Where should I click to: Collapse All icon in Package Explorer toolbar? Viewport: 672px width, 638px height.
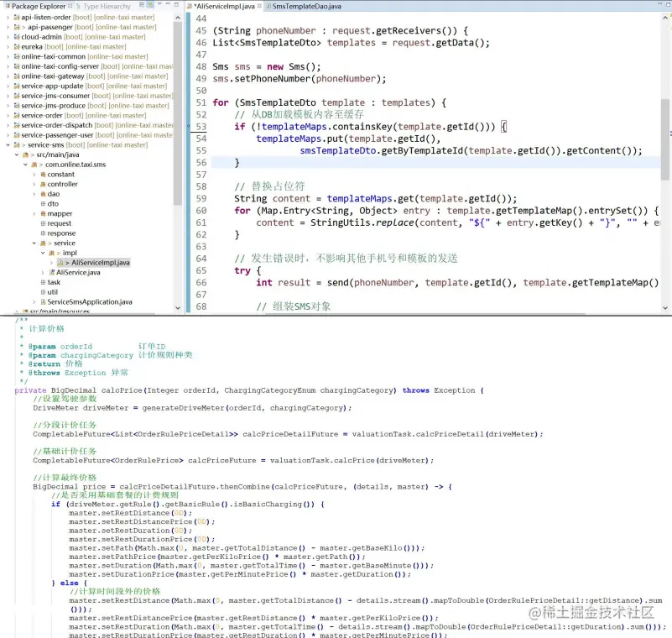[142, 5]
